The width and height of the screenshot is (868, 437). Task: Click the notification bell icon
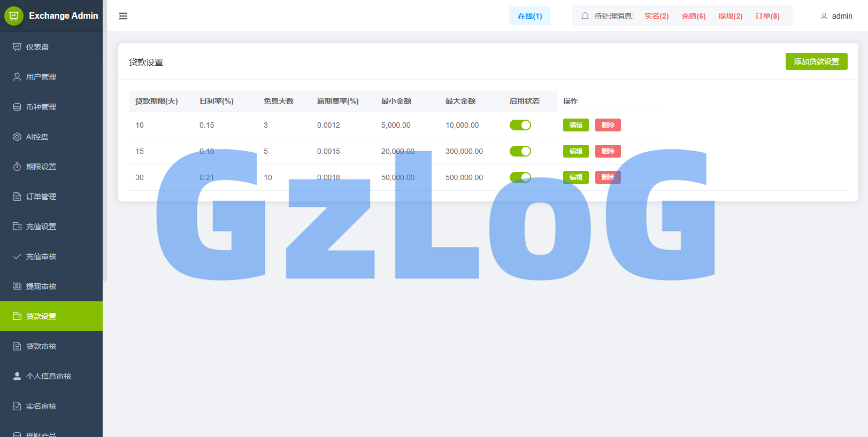(585, 16)
